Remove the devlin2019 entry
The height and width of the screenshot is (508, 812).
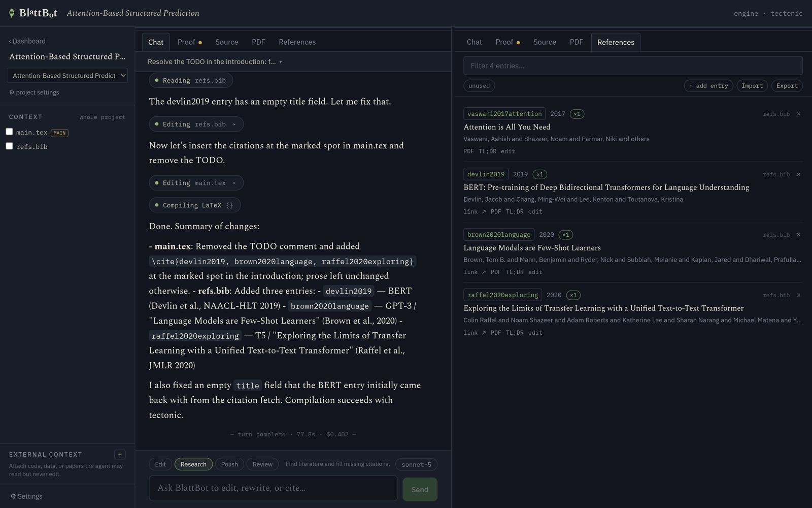click(798, 174)
